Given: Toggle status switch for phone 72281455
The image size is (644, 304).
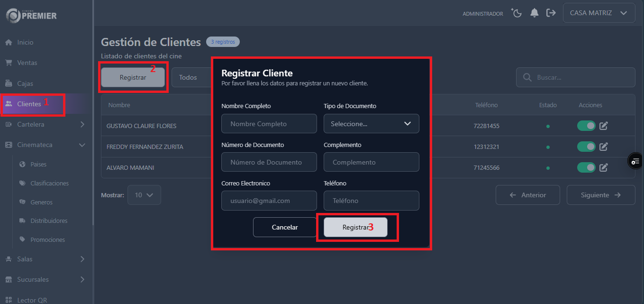Looking at the screenshot, I should coord(586,126).
